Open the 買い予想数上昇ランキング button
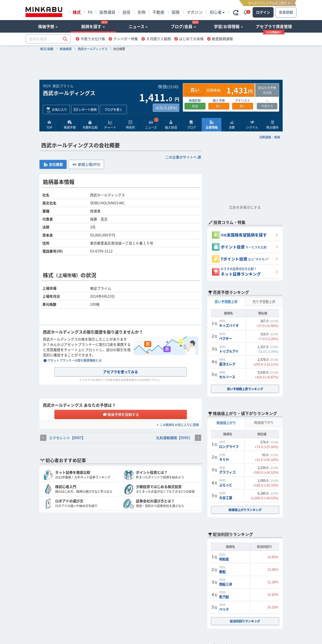The image size is (322, 644). (x=245, y=389)
